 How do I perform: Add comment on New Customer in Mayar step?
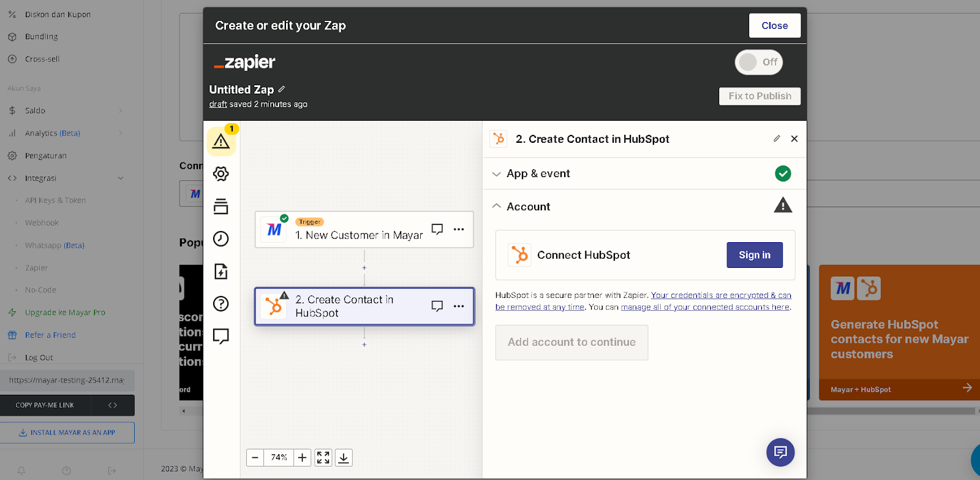tap(437, 229)
